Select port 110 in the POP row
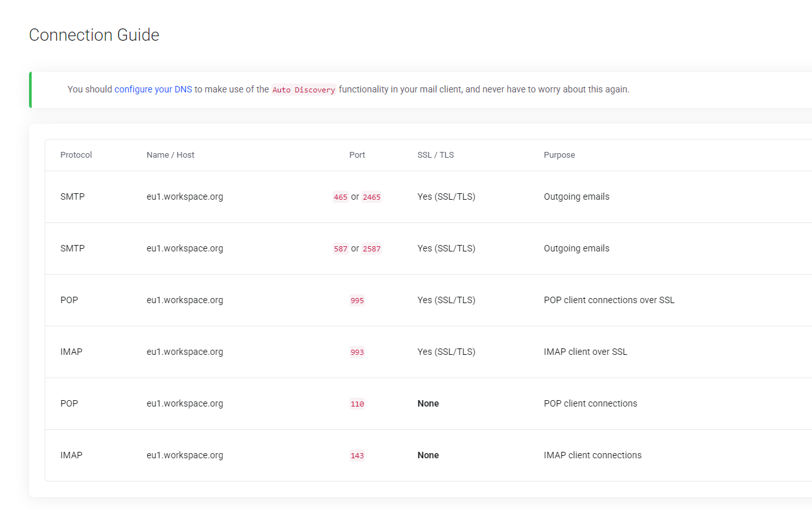 tap(357, 404)
